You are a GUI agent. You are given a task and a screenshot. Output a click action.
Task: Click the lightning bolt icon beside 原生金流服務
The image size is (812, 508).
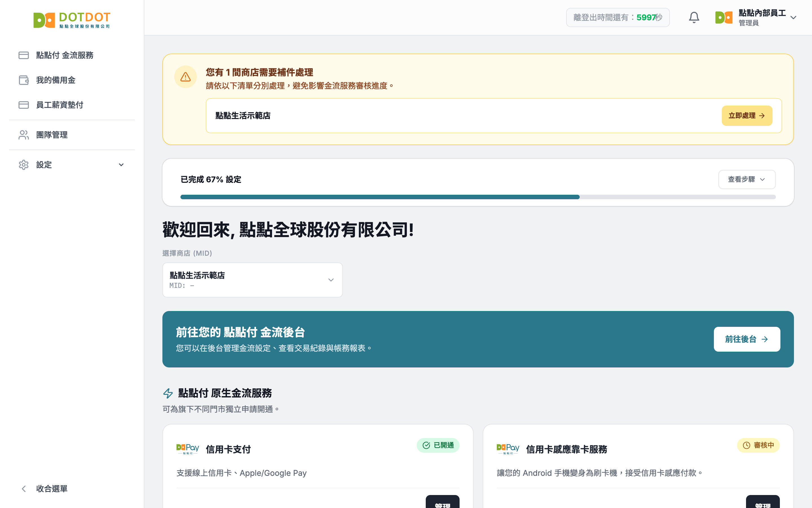pos(168,393)
